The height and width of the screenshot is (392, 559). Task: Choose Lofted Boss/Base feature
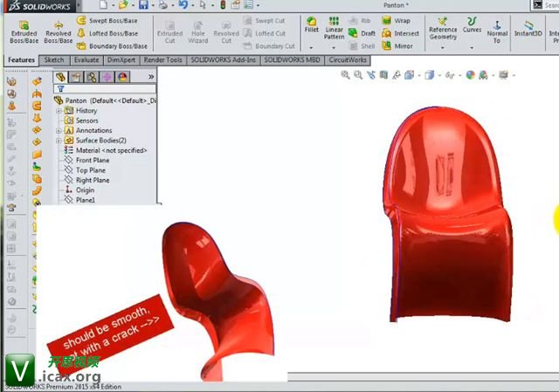(x=107, y=33)
